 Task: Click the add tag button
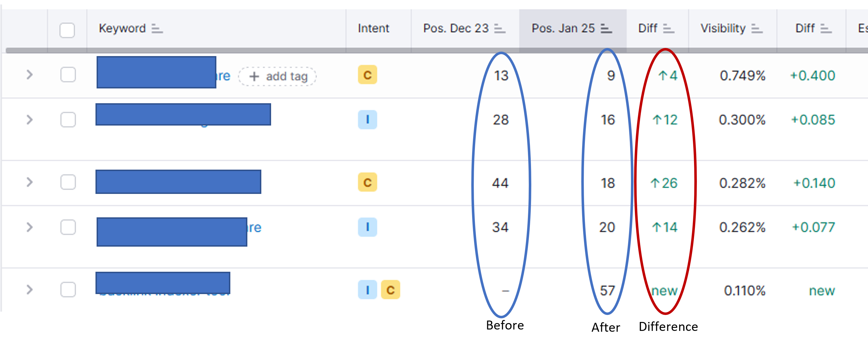[278, 76]
